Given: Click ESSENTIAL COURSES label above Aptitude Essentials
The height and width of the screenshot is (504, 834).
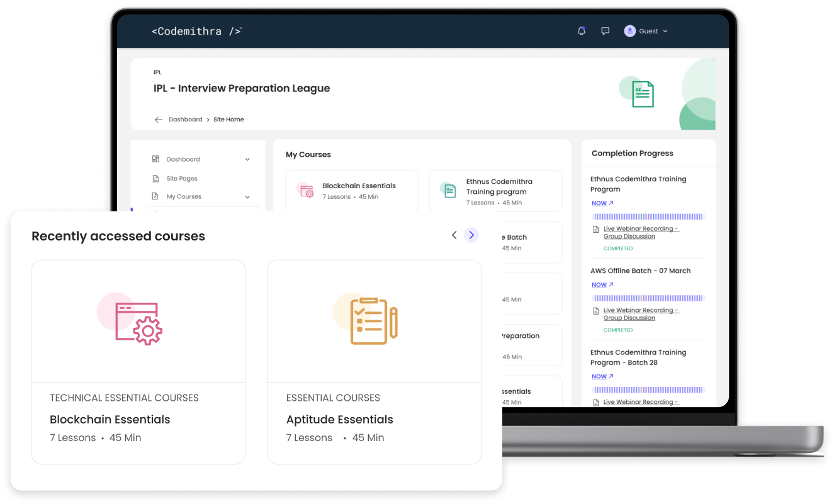Looking at the screenshot, I should coord(333,398).
